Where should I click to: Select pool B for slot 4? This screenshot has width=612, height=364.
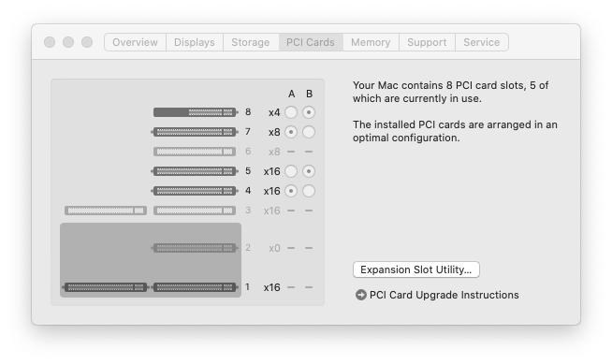coord(309,191)
